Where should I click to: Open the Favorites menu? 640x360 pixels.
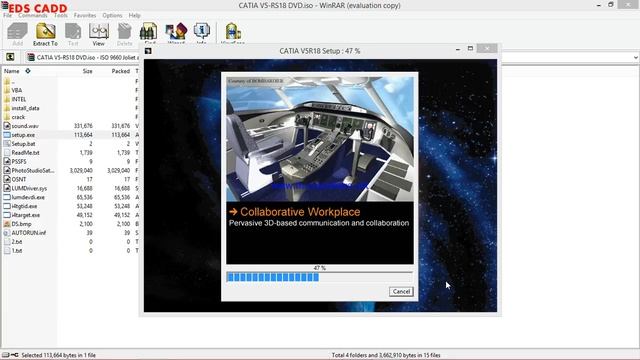85,16
